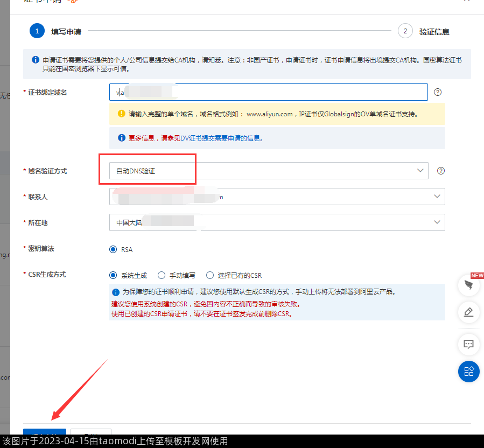Click the DingTalk icon marked NEW
Screen dimensions: 484x448
[468, 285]
